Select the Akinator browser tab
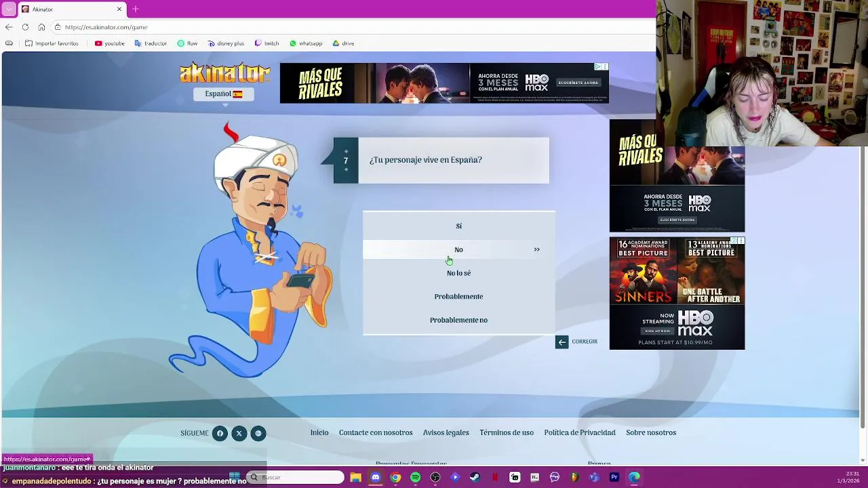 click(x=71, y=9)
